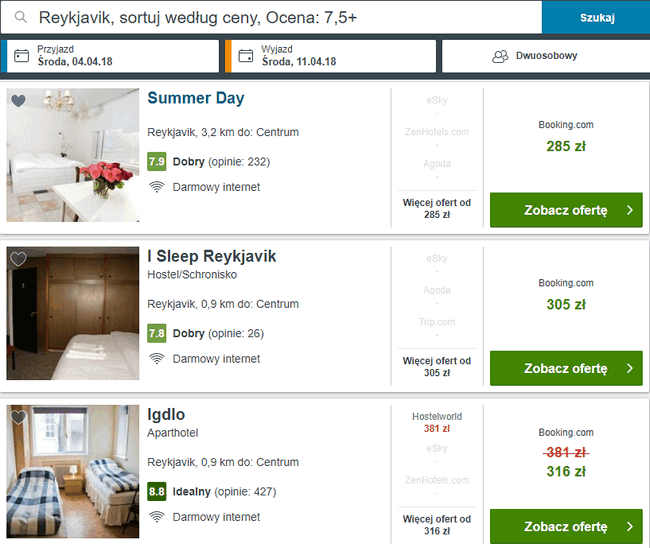Open the Summer Day hotel title link
The image size is (650, 548).
196,98
